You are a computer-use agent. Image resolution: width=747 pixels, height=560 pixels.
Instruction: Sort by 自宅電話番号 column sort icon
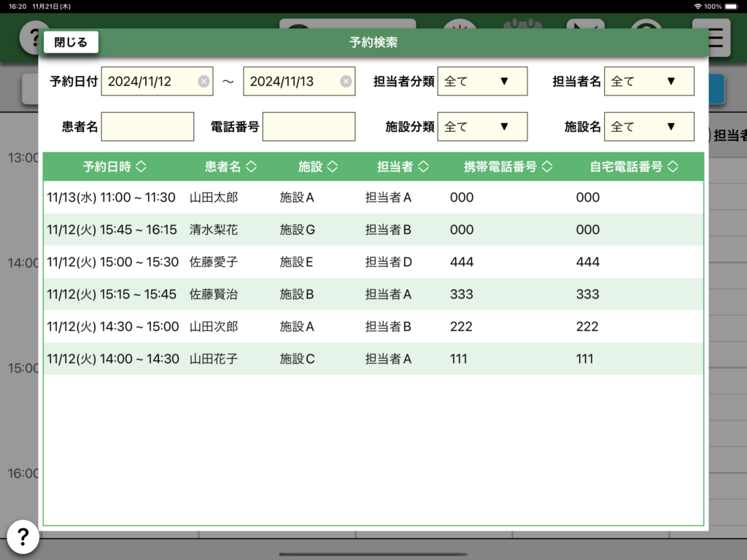click(673, 167)
